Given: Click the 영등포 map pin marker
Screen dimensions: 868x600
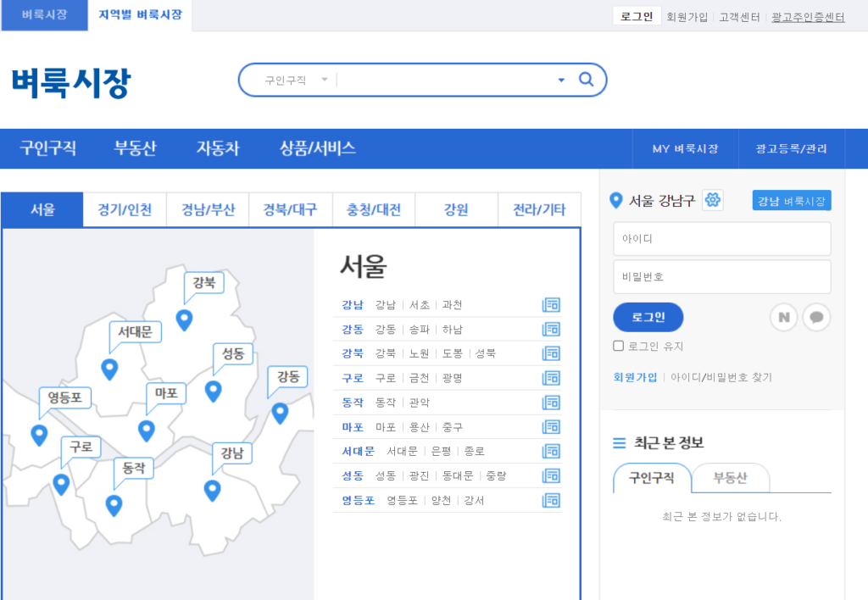Looking at the screenshot, I should coord(39,435).
